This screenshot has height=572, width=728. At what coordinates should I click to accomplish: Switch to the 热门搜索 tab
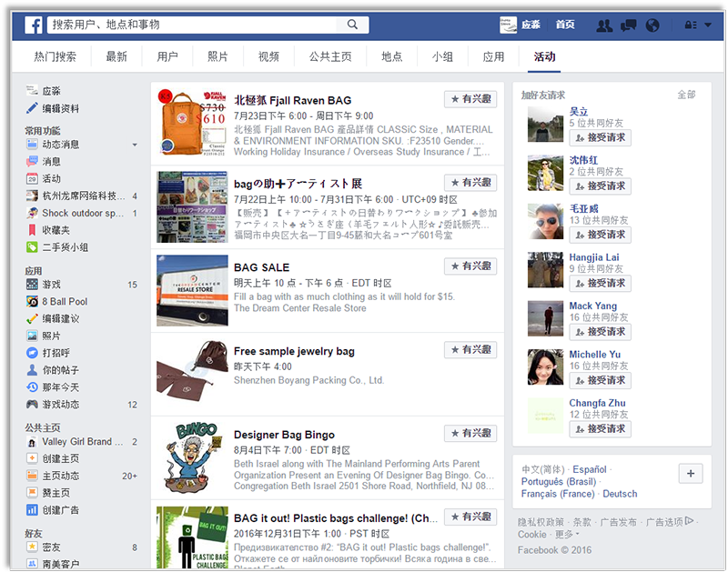point(55,56)
